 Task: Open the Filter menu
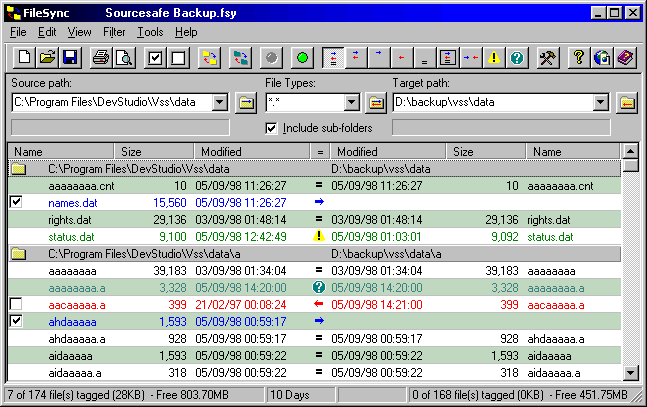114,32
